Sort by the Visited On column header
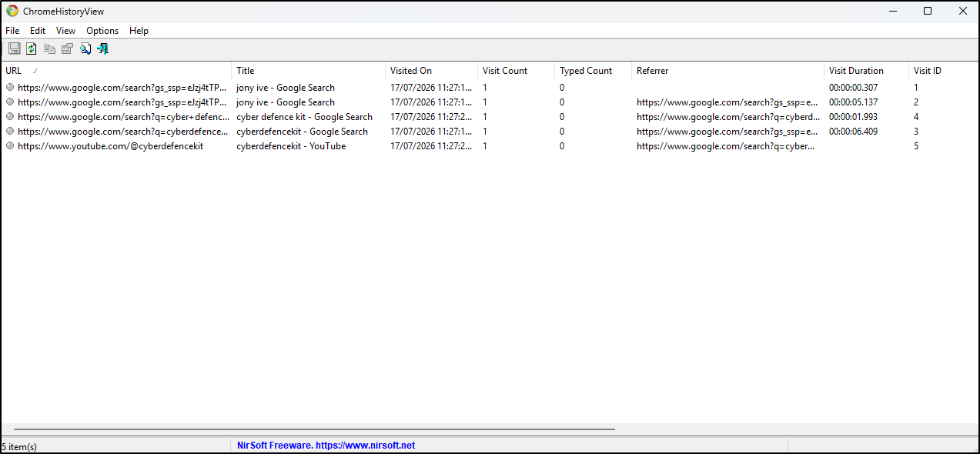Viewport: 980px width, 454px height. pyautogui.click(x=431, y=71)
